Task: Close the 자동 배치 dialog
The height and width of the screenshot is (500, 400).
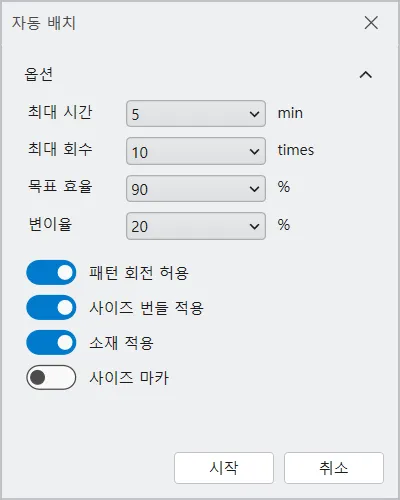Action: pyautogui.click(x=371, y=23)
